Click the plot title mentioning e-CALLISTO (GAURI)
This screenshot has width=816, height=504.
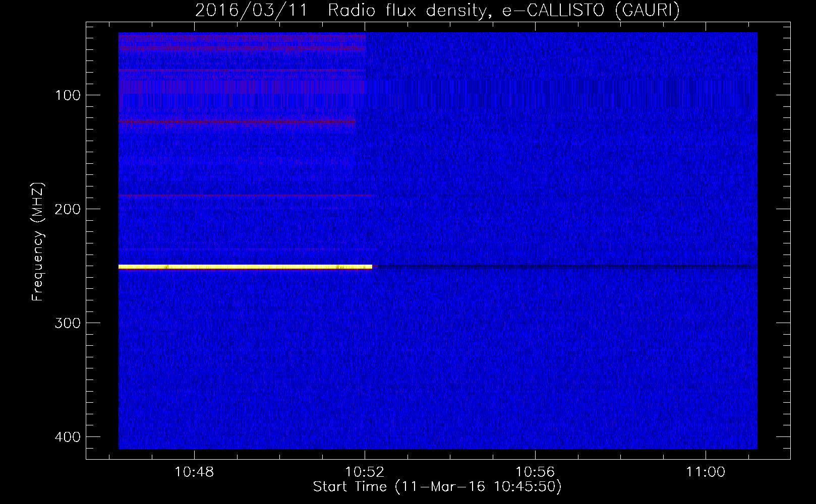pyautogui.click(x=437, y=10)
